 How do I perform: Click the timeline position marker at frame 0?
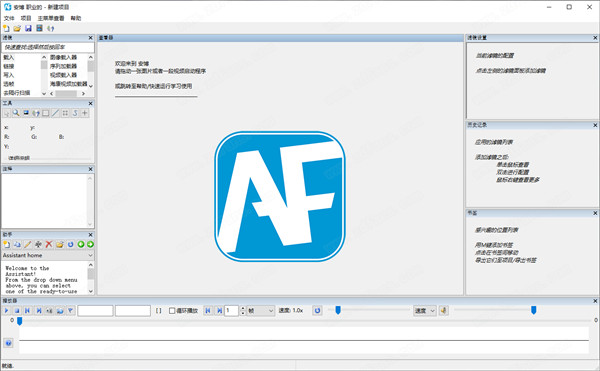20,321
